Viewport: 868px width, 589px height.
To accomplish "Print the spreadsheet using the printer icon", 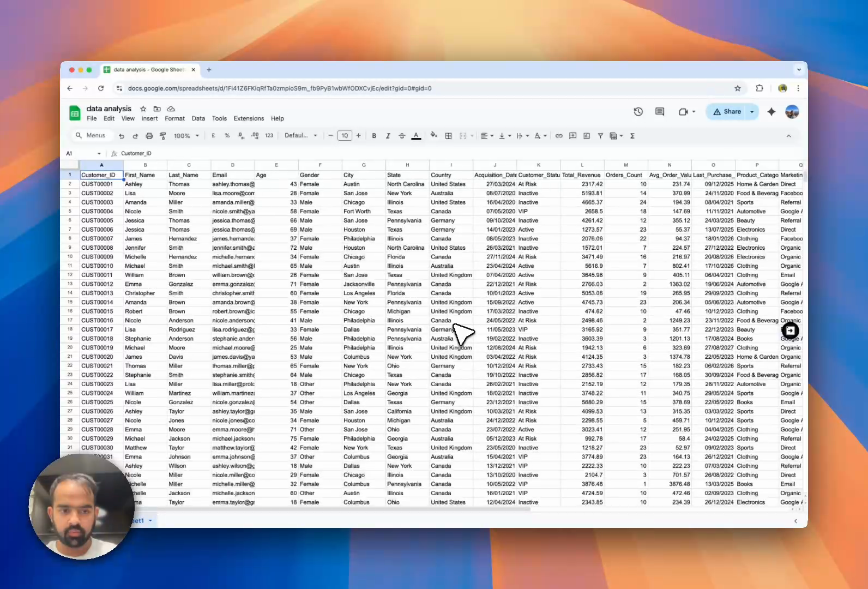I will tap(149, 136).
